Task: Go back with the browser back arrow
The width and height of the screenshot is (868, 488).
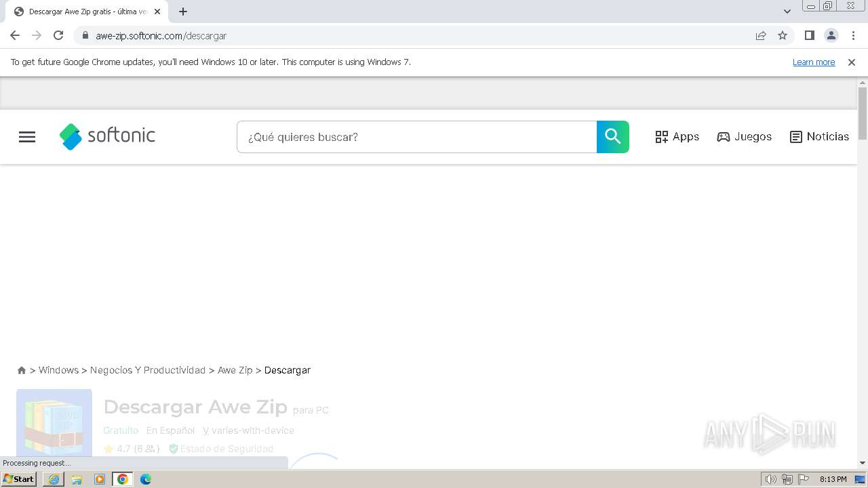Action: [15, 35]
